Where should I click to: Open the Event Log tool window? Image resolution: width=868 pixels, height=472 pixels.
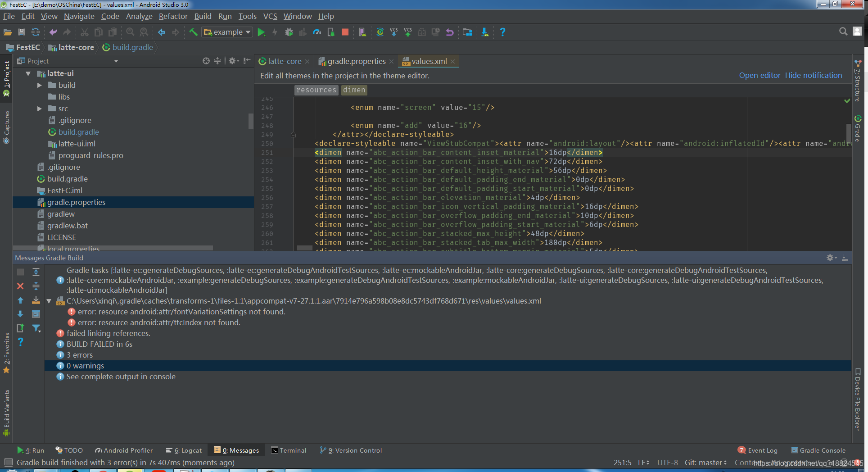758,450
